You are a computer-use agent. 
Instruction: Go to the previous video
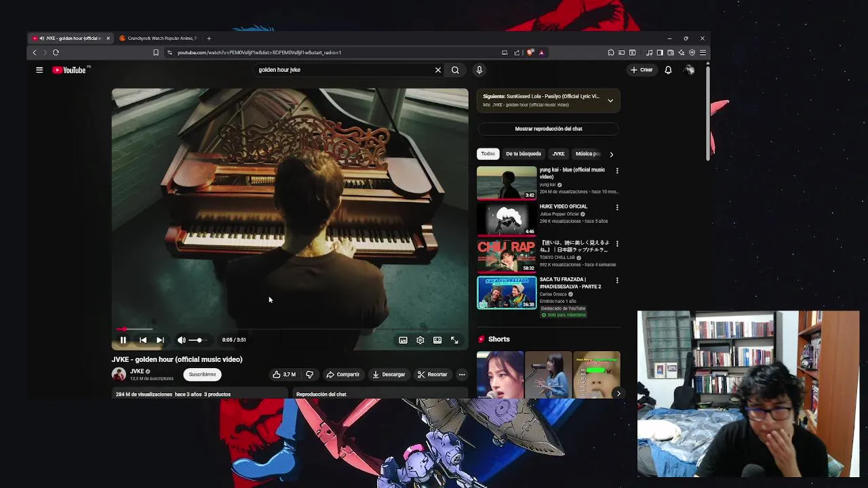143,340
